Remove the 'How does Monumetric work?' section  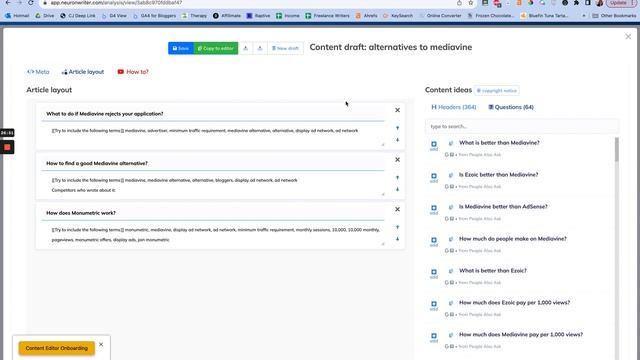click(x=397, y=209)
